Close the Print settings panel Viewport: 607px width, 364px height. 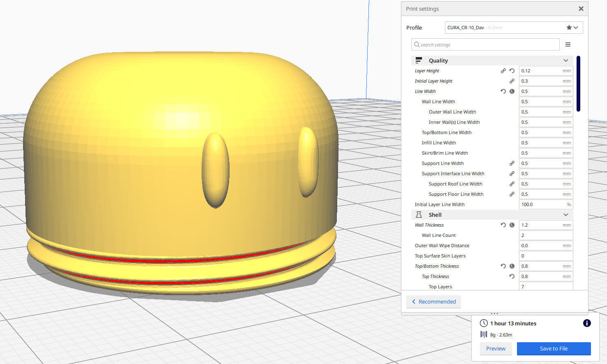click(x=581, y=9)
